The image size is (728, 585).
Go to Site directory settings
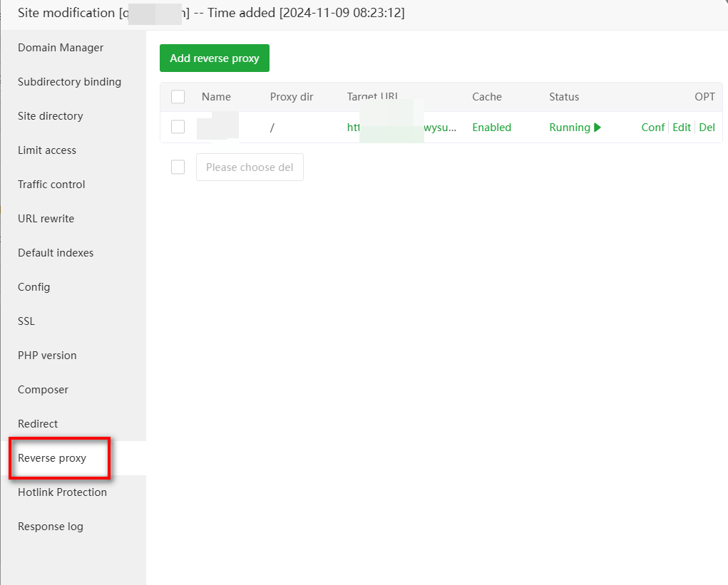[x=50, y=116]
